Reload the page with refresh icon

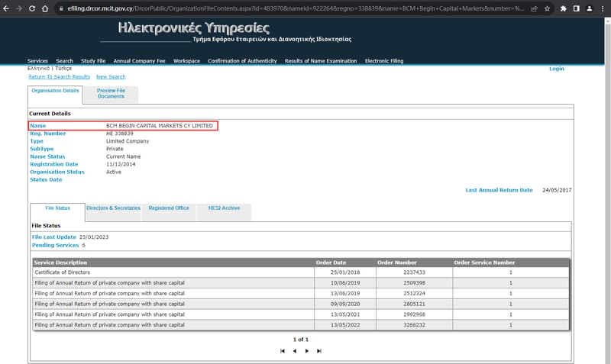click(32, 8)
